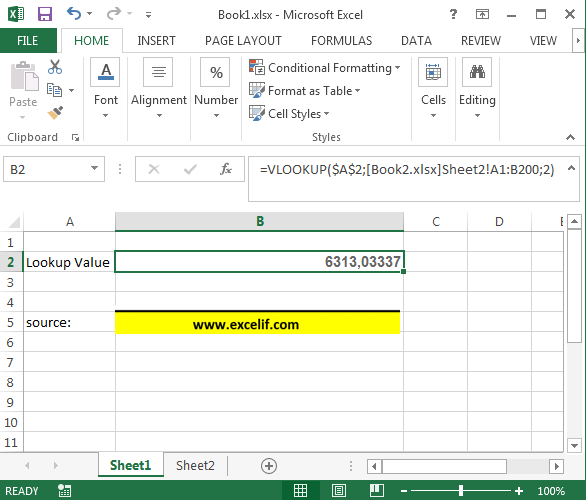586x500 pixels.
Task: Click vertical scrollbar up arrow
Action: point(574,222)
